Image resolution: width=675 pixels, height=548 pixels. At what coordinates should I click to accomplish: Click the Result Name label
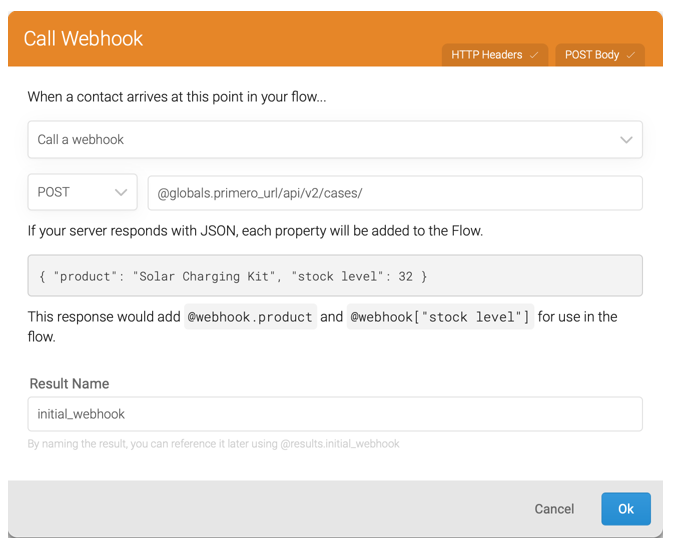69,384
